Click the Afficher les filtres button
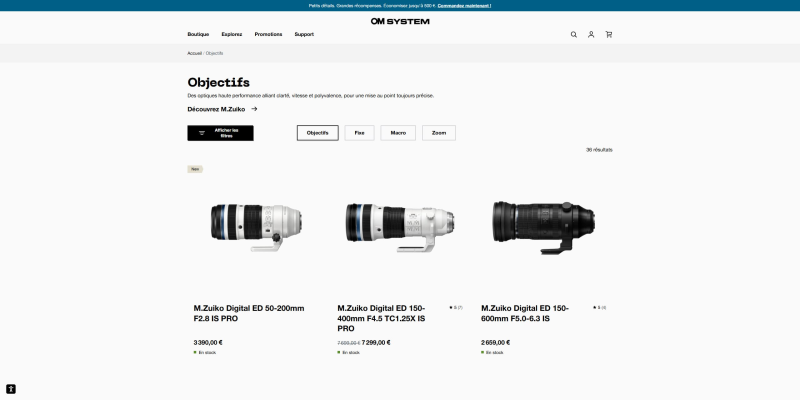800x400 pixels. pos(220,133)
